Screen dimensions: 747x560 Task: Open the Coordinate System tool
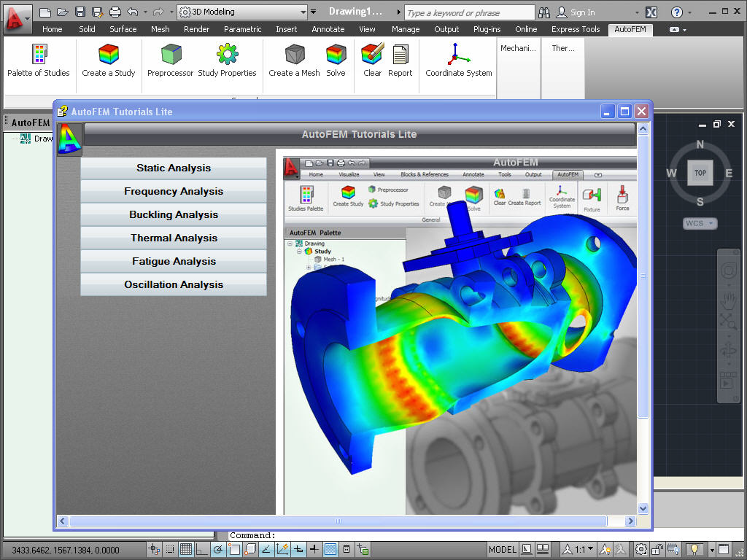click(x=459, y=60)
